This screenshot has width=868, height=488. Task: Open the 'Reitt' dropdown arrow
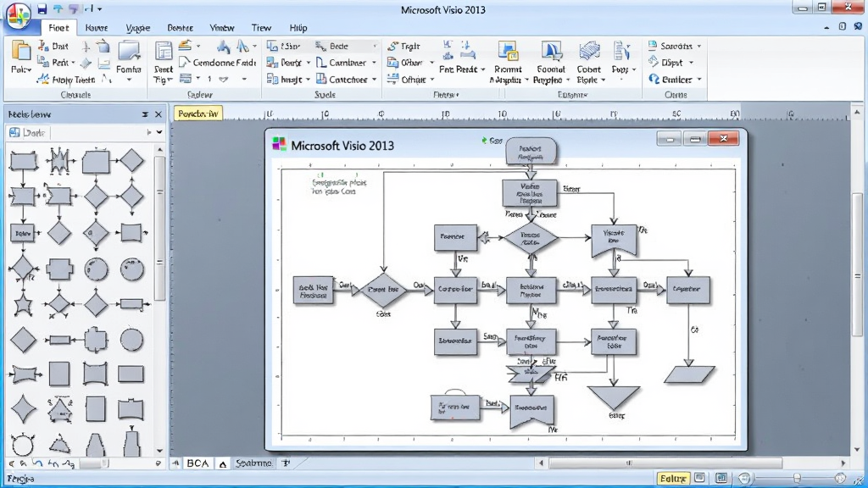point(73,63)
